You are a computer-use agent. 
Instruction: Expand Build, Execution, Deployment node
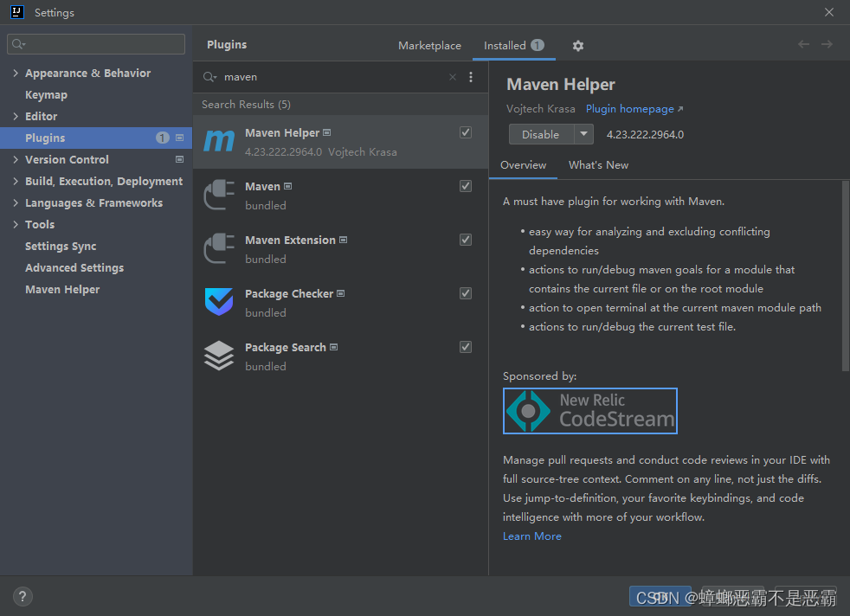(16, 181)
